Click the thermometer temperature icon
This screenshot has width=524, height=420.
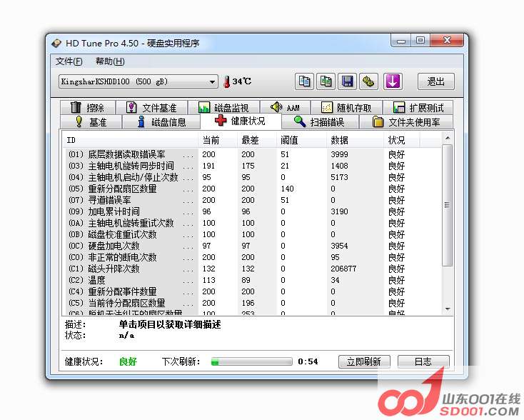[x=227, y=81]
